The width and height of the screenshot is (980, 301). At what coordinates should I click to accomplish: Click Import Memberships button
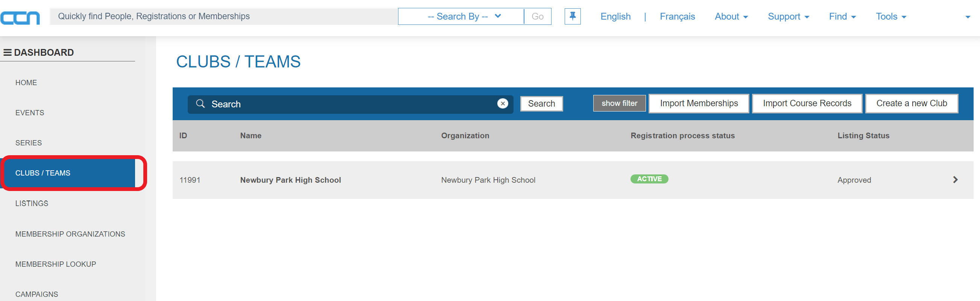click(699, 103)
